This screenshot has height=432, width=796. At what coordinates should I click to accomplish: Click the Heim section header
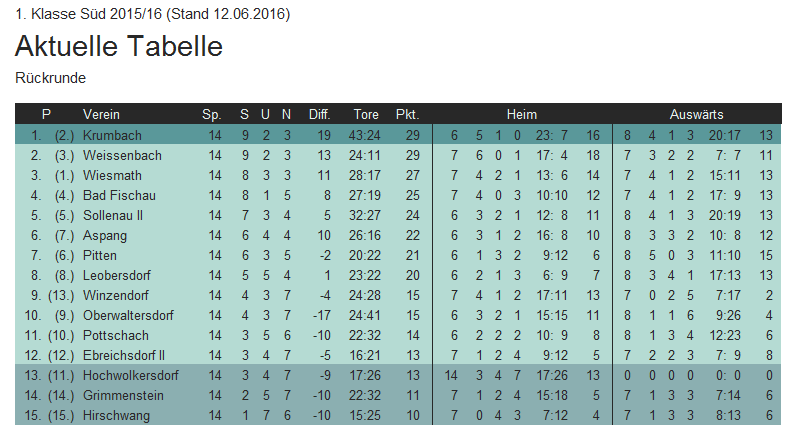point(522,114)
